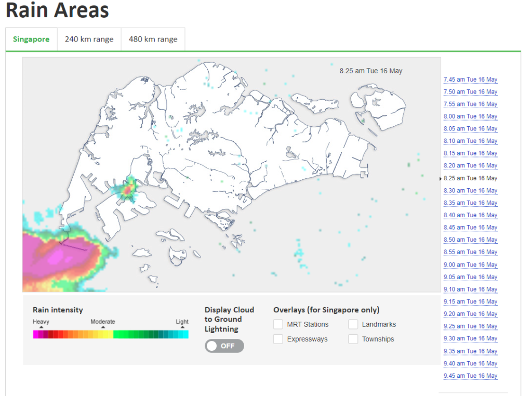Toggle Cloud to Ground Lightning switch
532x396 pixels.
pyautogui.click(x=224, y=346)
